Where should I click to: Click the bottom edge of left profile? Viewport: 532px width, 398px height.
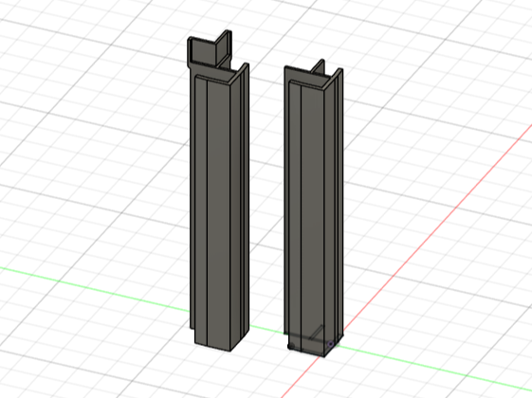212,348
